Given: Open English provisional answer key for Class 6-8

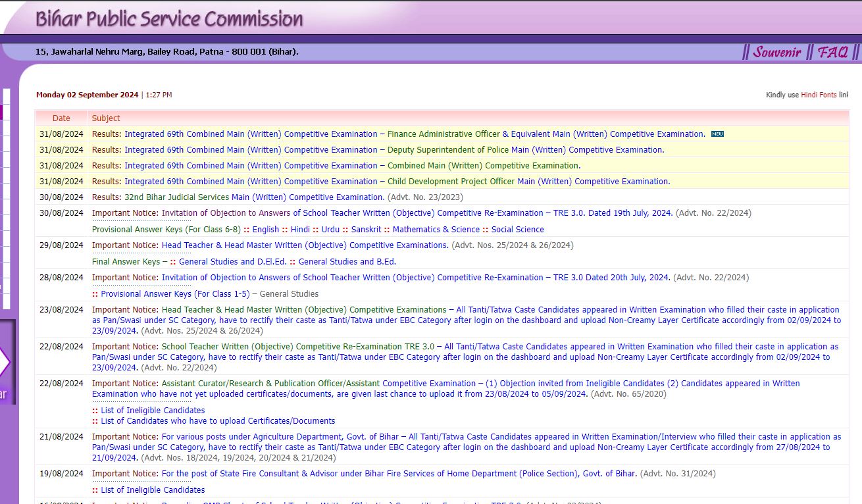Looking at the screenshot, I should coord(266,230).
